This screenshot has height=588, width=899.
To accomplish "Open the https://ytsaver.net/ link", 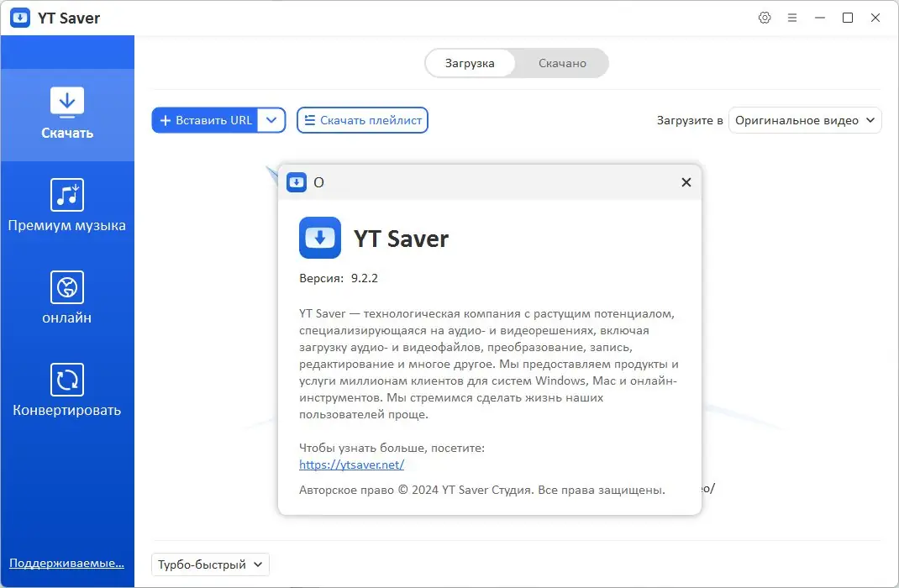I will [351, 465].
